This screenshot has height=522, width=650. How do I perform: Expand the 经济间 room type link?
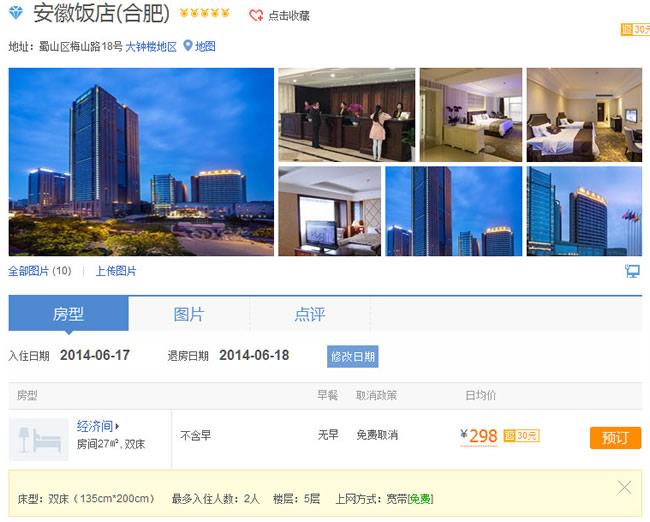coord(98,426)
